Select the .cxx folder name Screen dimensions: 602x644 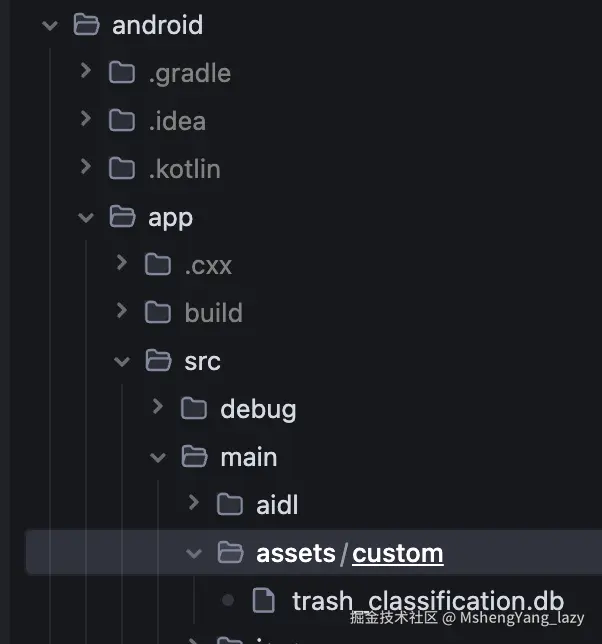point(208,265)
